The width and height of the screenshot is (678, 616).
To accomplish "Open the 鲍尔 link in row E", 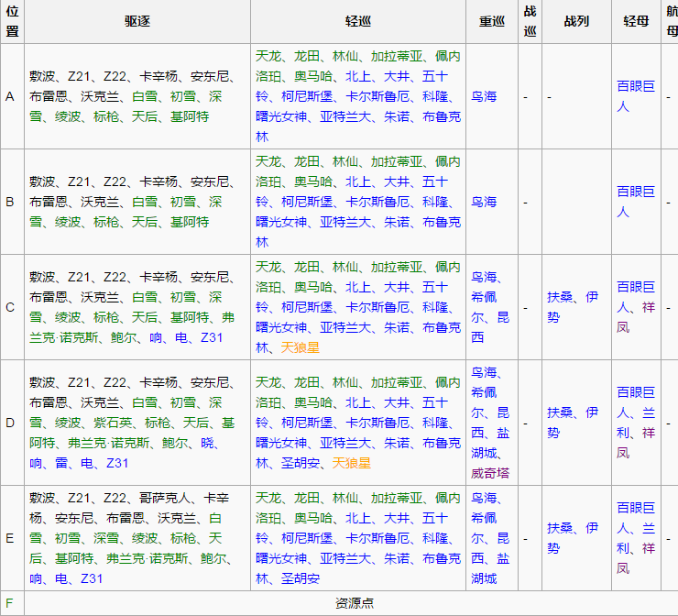I will (213, 558).
